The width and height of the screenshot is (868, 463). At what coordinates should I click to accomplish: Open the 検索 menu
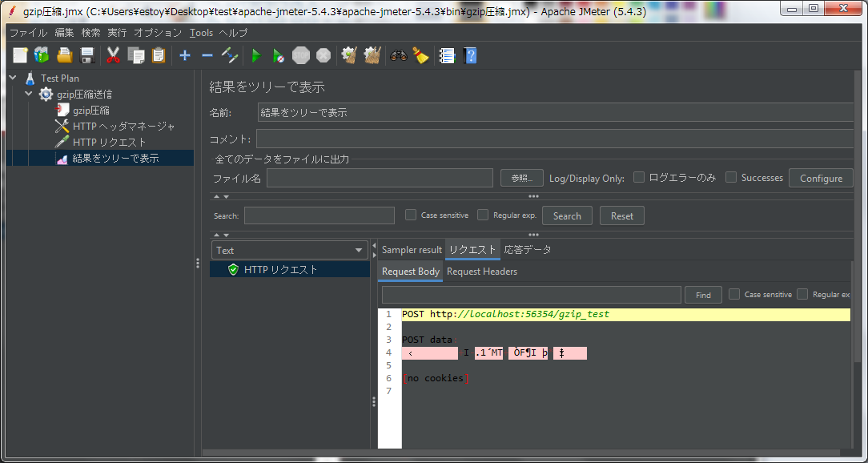[x=90, y=33]
